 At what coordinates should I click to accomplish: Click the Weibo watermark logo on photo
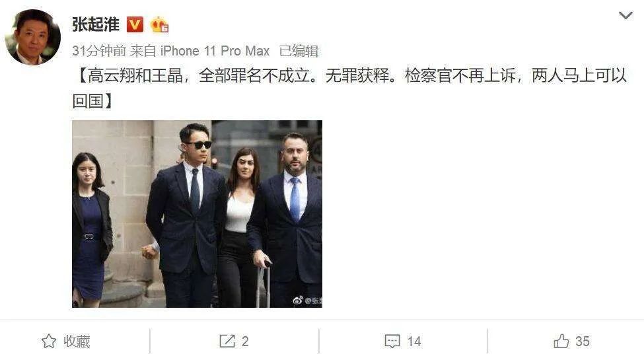point(298,301)
